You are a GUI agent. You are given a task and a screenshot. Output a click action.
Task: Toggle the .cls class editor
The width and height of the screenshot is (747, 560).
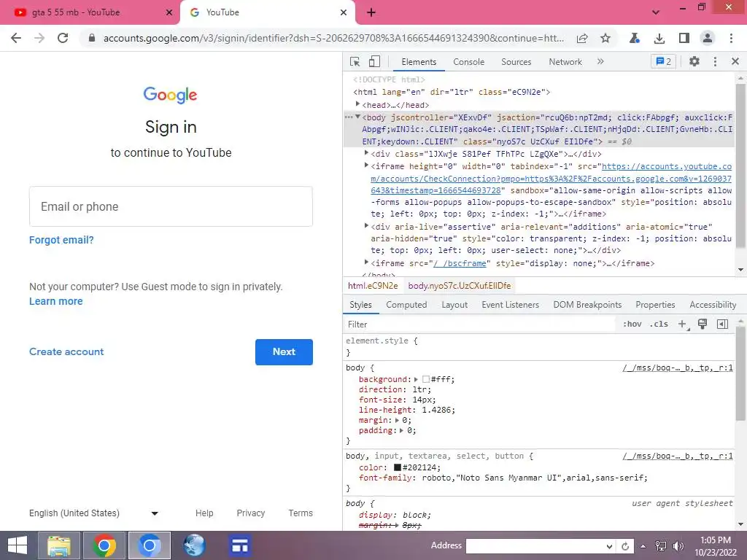[659, 324]
